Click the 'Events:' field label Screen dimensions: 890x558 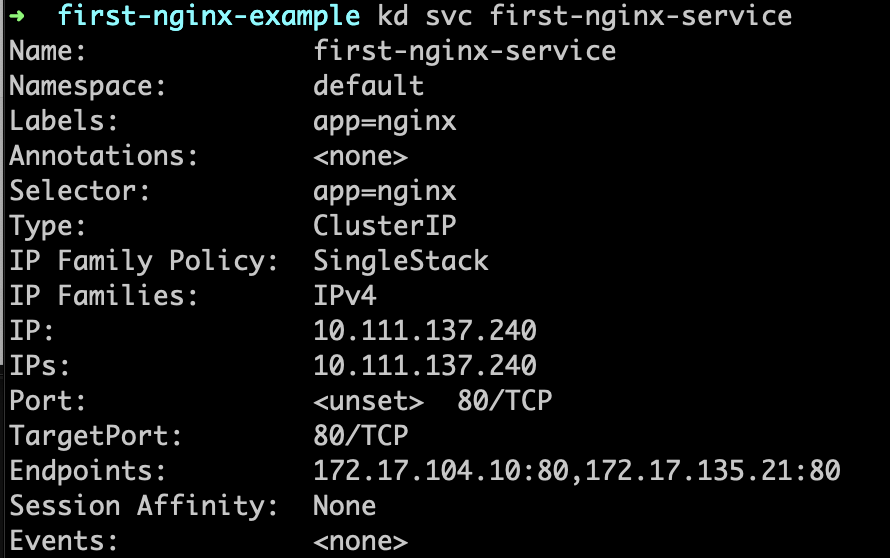tap(64, 540)
